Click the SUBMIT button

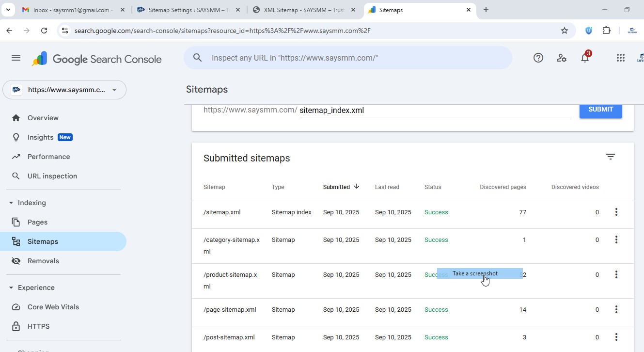click(x=600, y=110)
